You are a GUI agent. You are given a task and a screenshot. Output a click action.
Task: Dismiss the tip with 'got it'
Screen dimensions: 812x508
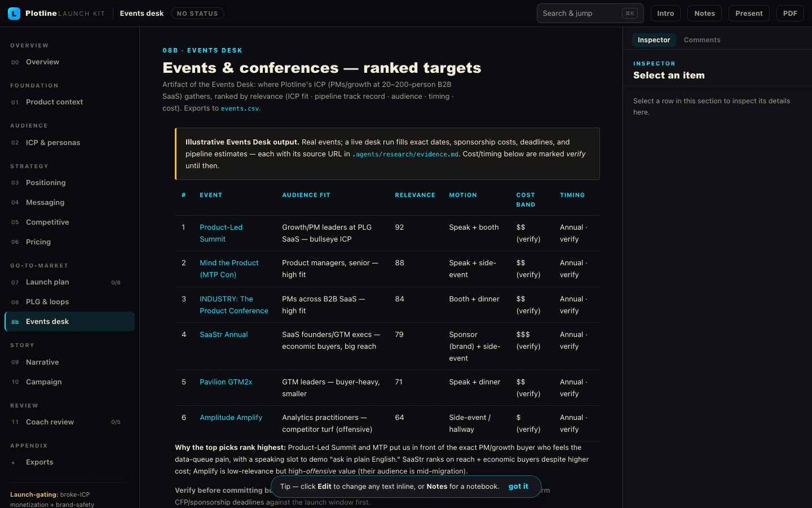(518, 487)
